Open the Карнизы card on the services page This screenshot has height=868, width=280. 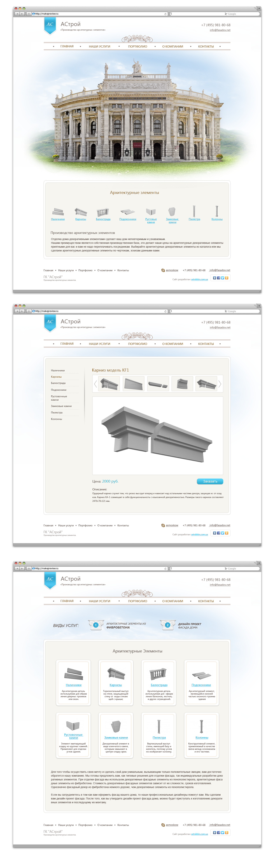[116, 683]
